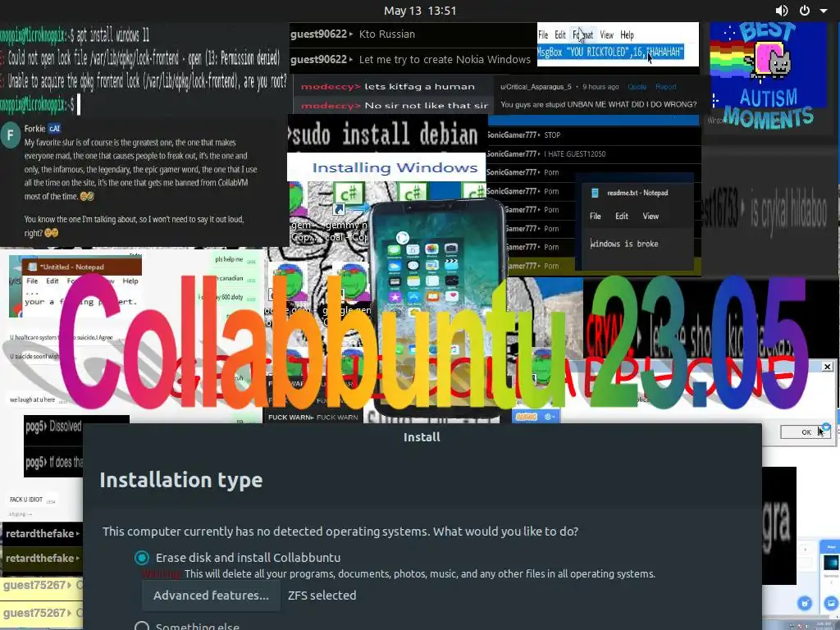Click the Installation type heading
The image size is (840, 630).
point(181,480)
